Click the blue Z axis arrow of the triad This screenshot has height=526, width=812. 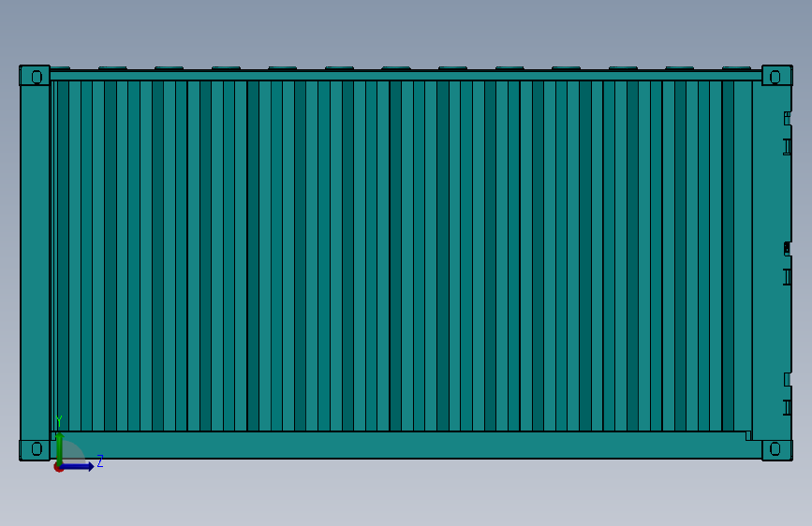pyautogui.click(x=78, y=466)
